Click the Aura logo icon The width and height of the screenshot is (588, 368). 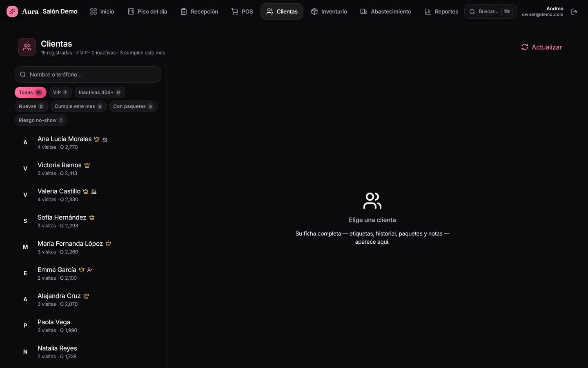pos(12,11)
